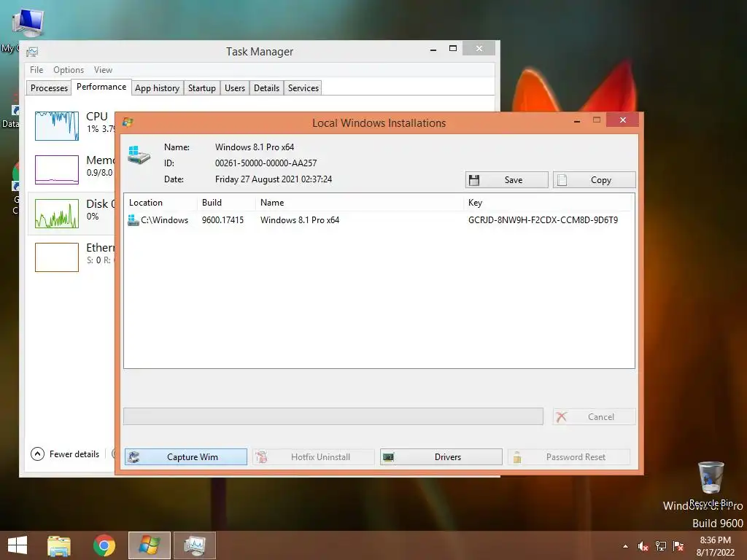Sort by the Location column header

coord(160,203)
